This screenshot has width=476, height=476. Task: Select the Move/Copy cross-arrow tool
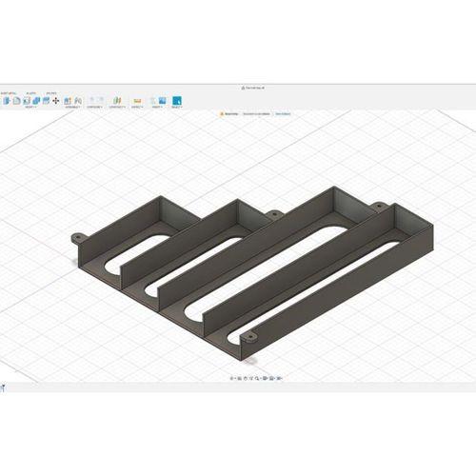pyautogui.click(x=56, y=101)
